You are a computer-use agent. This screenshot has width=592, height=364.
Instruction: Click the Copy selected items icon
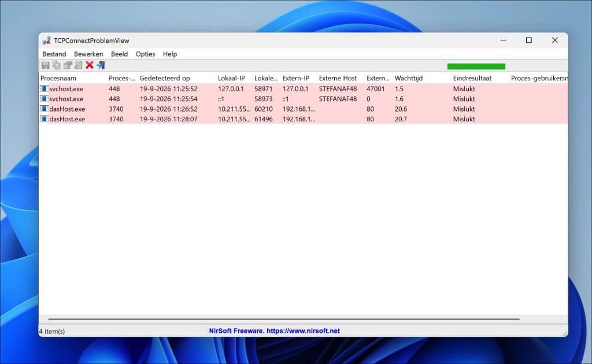tap(56, 65)
